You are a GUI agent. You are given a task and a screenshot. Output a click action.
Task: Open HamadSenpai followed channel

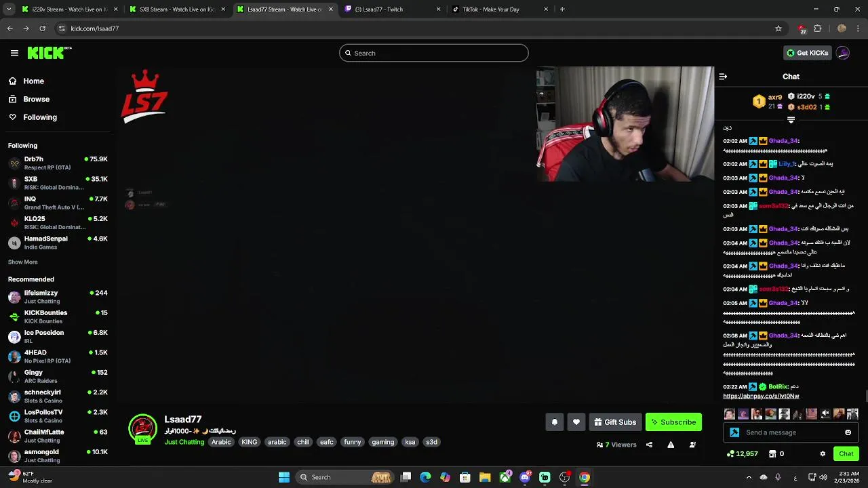click(58, 243)
